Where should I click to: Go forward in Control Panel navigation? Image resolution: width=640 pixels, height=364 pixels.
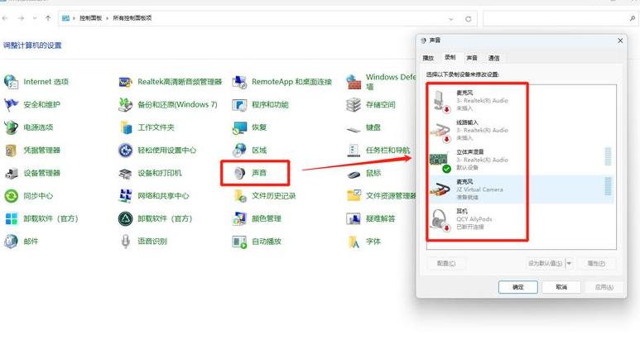click(22, 18)
